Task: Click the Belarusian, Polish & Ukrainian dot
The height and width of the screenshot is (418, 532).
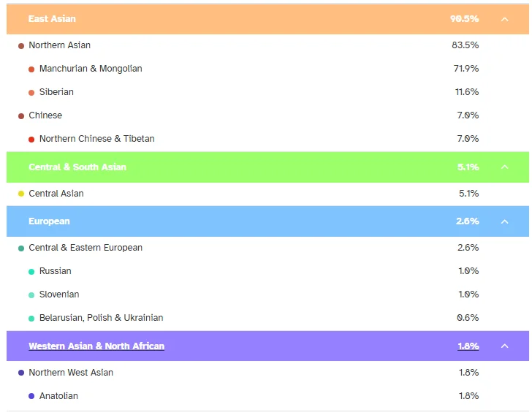Action: coord(31,319)
